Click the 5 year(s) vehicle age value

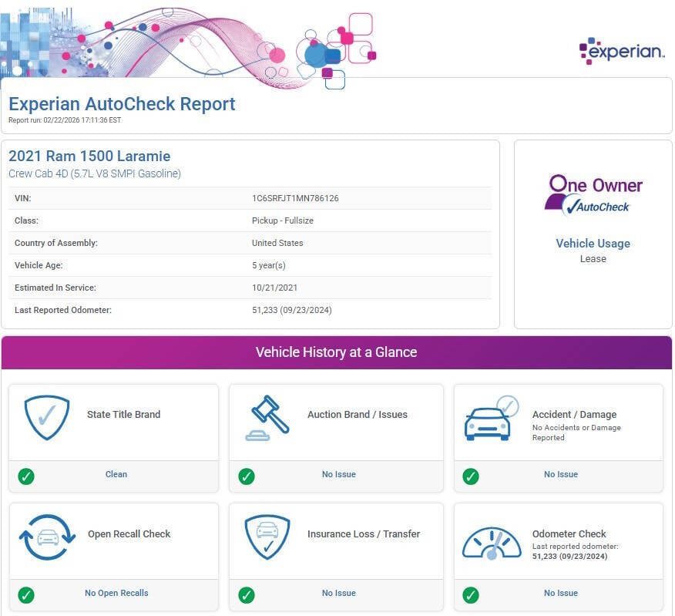[x=269, y=265]
